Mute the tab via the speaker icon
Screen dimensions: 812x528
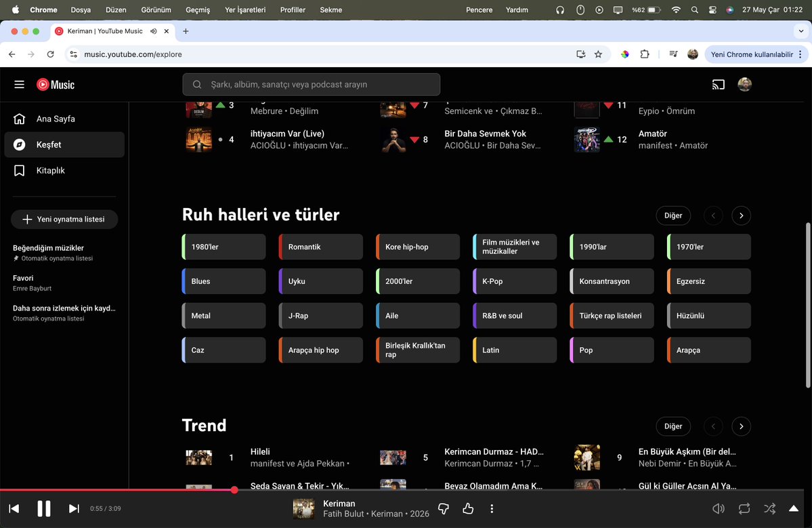point(153,31)
